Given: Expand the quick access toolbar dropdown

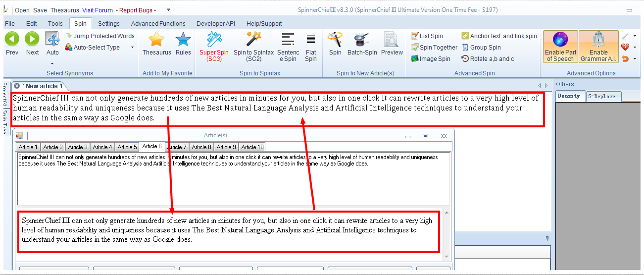Looking at the screenshot, I should coord(168,9).
